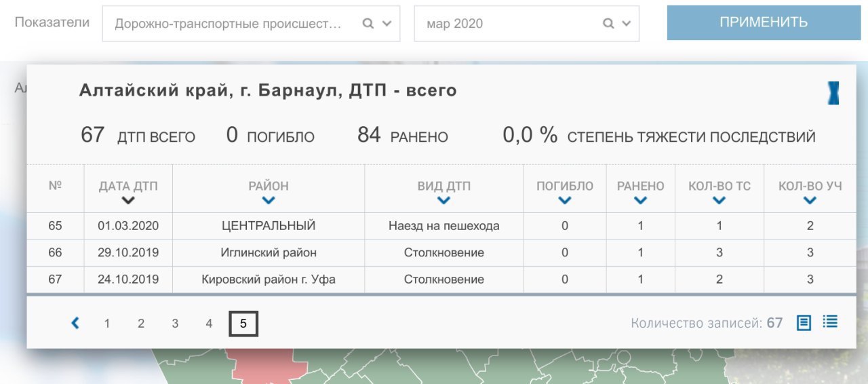The height and width of the screenshot is (384, 868).
Task: Go to page 4 of results
Action: [x=209, y=324]
